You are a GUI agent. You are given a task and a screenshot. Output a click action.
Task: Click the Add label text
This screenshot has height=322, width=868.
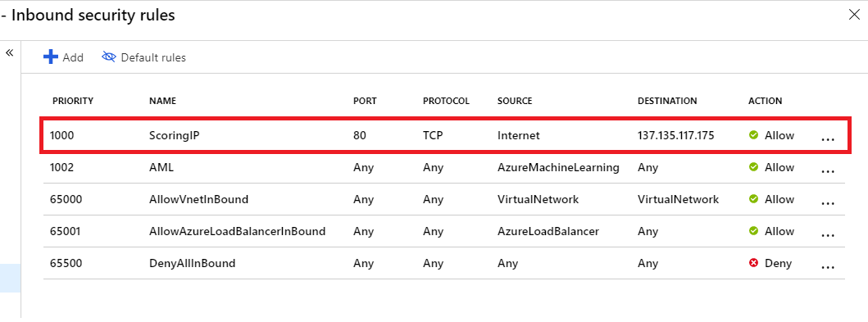click(x=73, y=57)
